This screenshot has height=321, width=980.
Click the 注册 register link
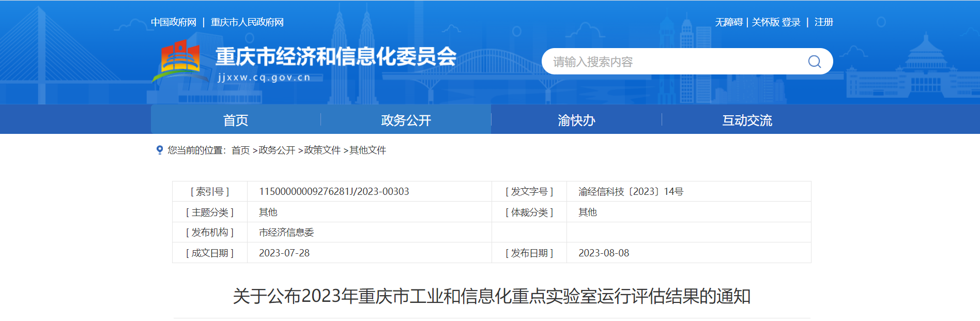coord(823,22)
